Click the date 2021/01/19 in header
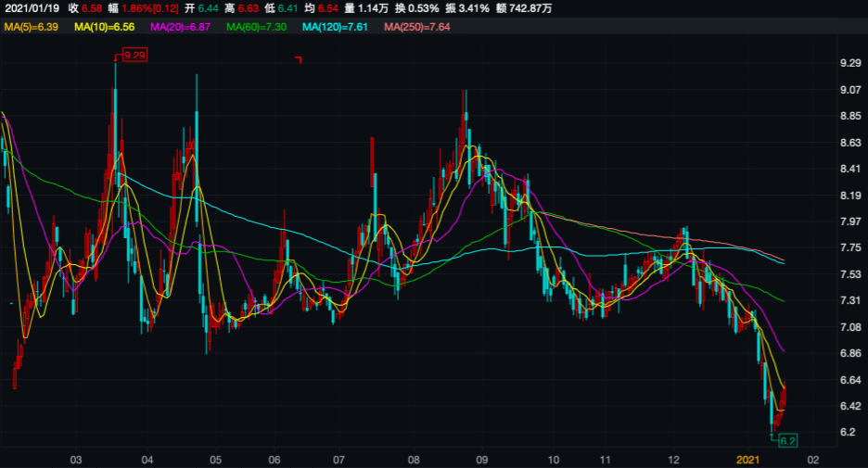Viewport: 868px width, 468px height. click(33, 8)
